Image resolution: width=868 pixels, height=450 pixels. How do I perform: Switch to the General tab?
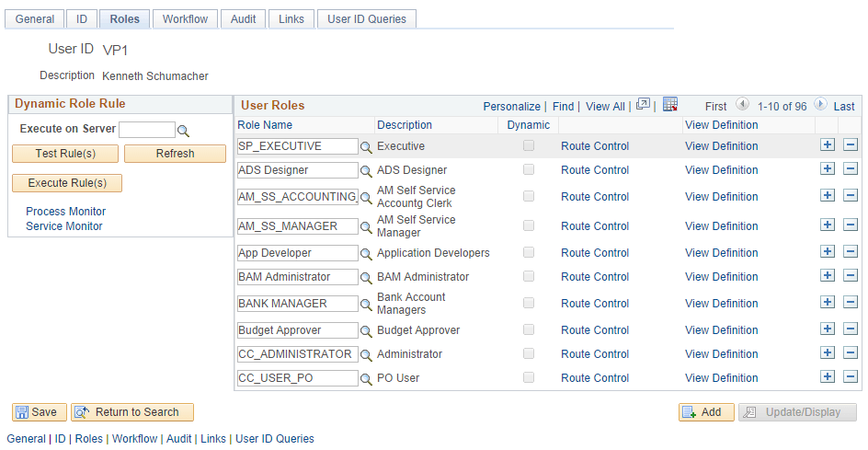34,18
